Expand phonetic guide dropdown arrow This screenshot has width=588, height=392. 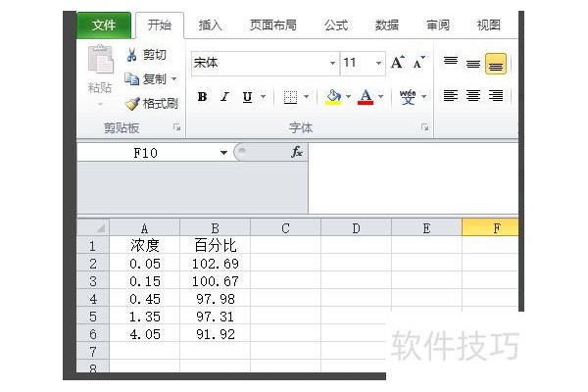[x=424, y=97]
